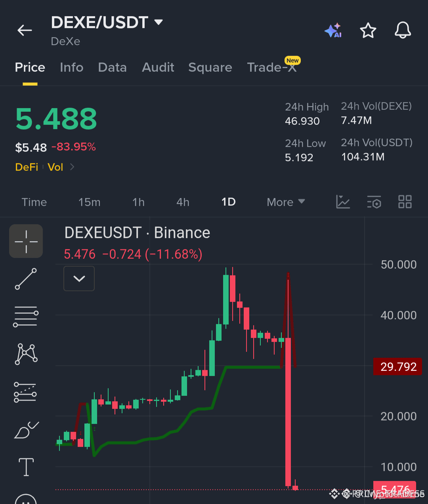Click the 24h Vol(DEXE) value 7.47M
Image resolution: width=428 pixels, height=504 pixels.
(357, 120)
